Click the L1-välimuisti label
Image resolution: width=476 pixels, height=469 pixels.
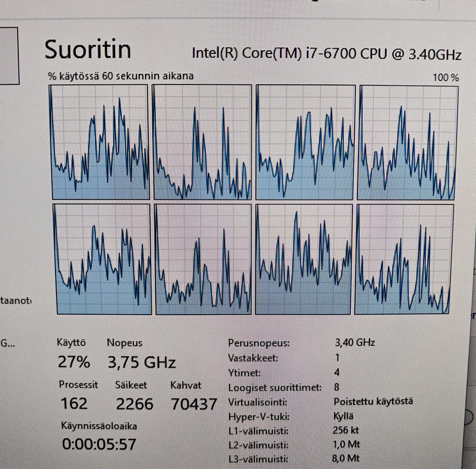pos(258,431)
